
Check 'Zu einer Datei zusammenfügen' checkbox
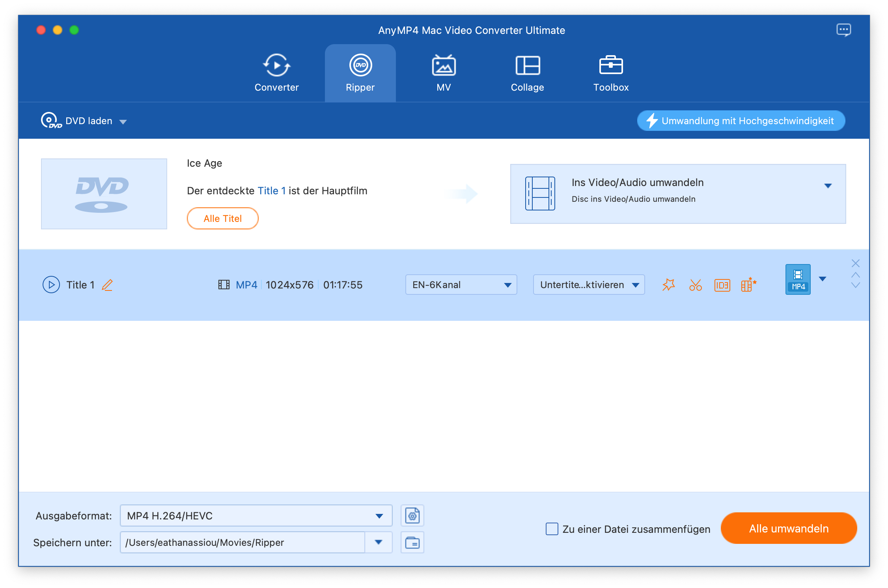552,529
